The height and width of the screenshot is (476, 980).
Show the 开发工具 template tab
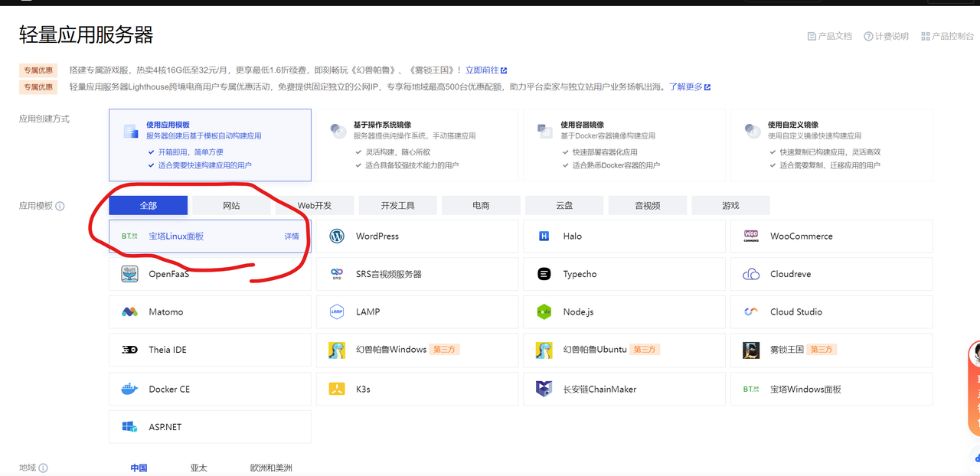click(x=398, y=205)
